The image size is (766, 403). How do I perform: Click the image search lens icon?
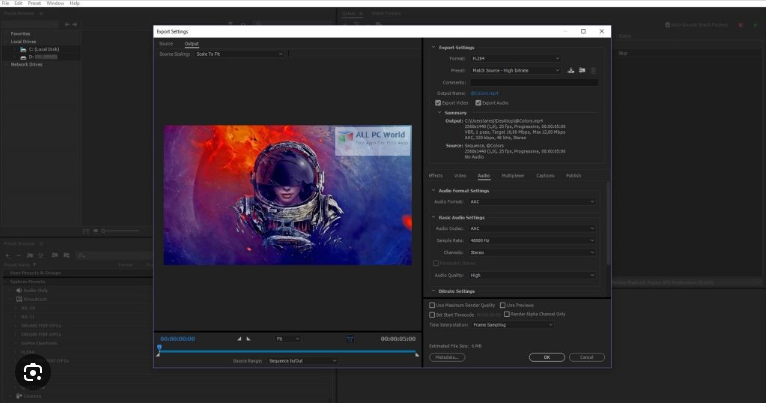pos(33,372)
